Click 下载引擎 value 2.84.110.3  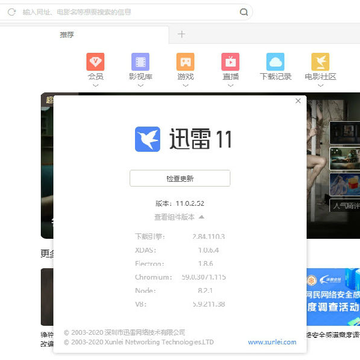pos(209,237)
